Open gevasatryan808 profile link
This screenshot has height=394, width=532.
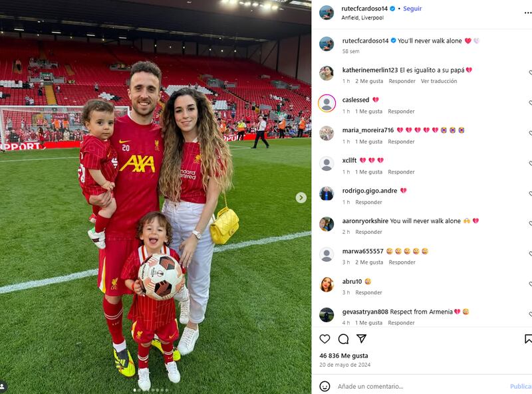tap(365, 312)
